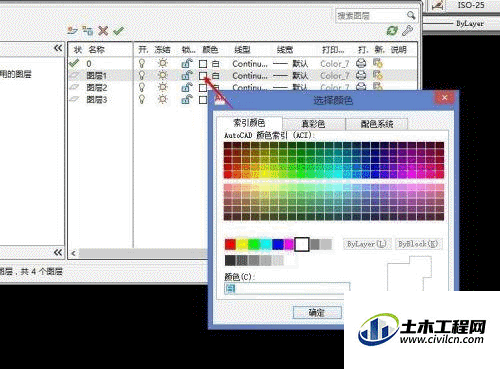Pick the darkest gray swatch in gray row
Image resolution: width=500 pixels, height=369 pixels.
click(230, 260)
